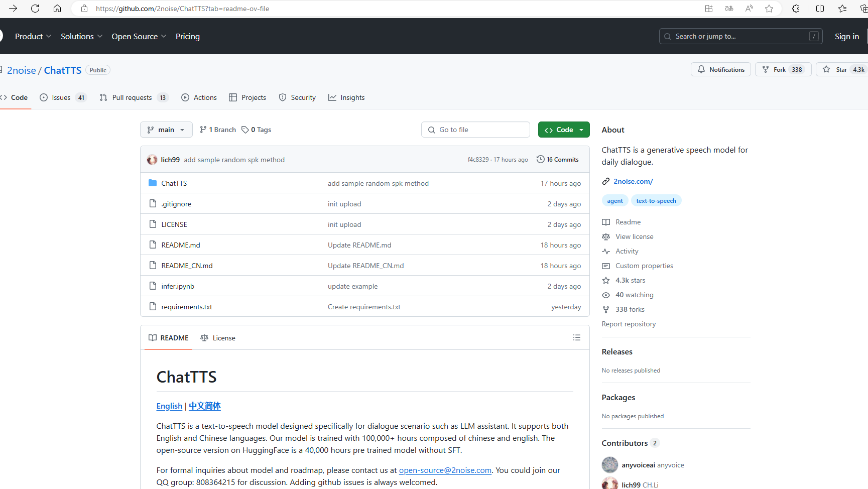This screenshot has width=868, height=489.
Task: View 0 Tags link
Action: click(257, 130)
